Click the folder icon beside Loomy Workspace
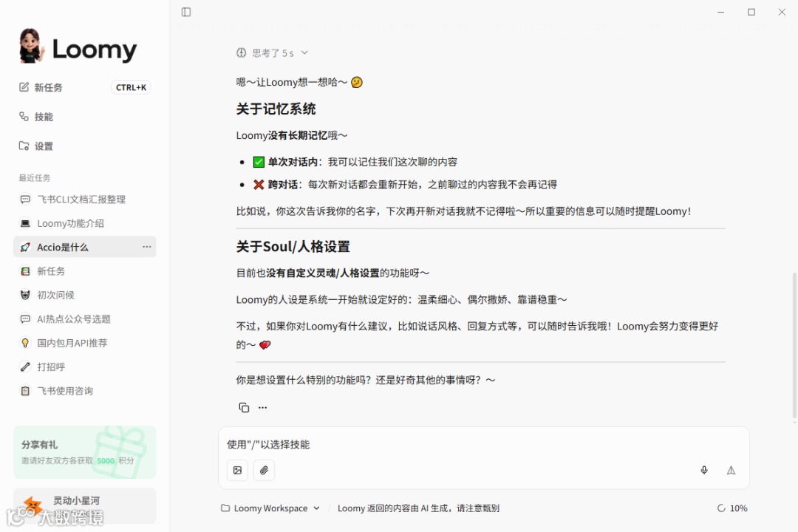 point(225,508)
